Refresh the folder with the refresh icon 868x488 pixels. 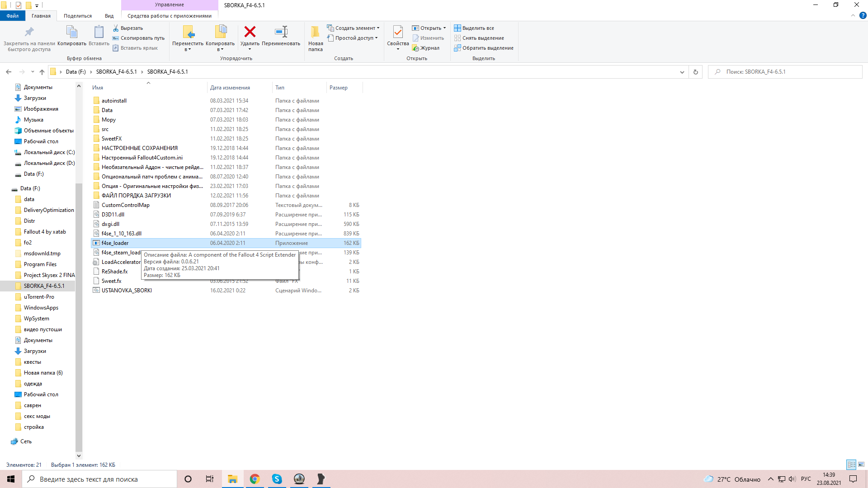click(695, 72)
